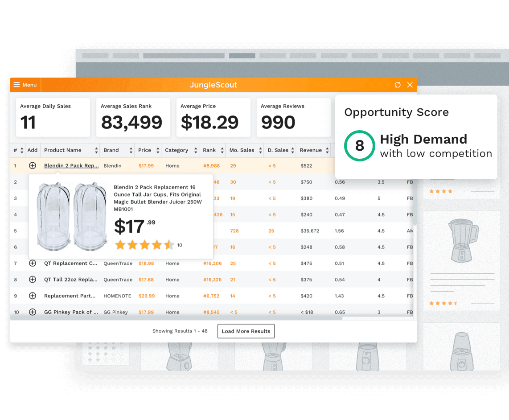Click the monthly sales value 728
This screenshot has height=420, width=509.
234,231
